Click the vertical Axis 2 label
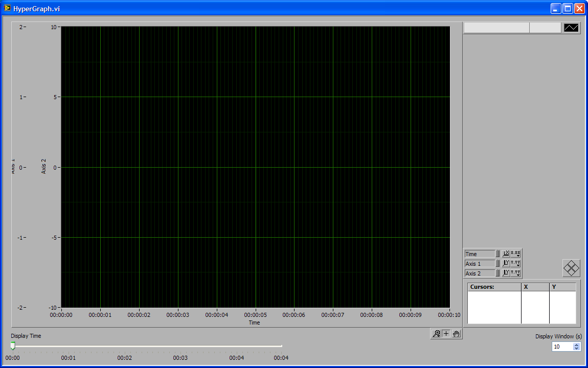The height and width of the screenshot is (368, 588). point(43,166)
